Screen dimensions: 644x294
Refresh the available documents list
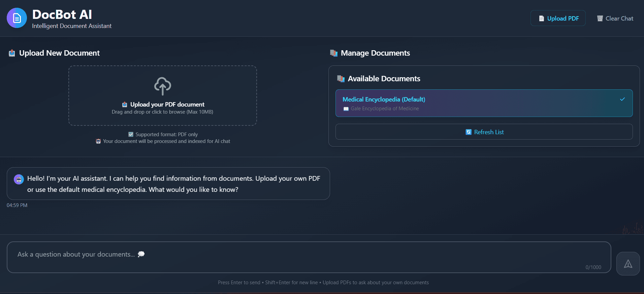pyautogui.click(x=484, y=132)
